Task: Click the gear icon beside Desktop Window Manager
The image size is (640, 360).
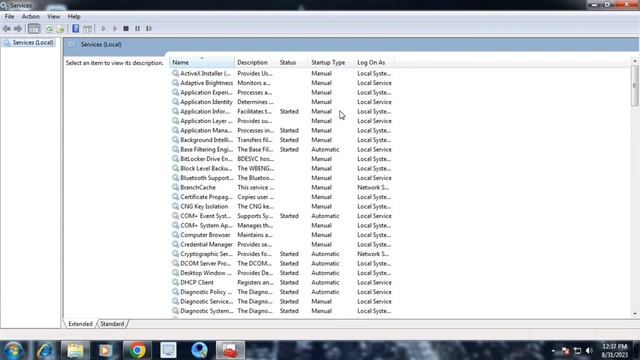Action: [175, 273]
